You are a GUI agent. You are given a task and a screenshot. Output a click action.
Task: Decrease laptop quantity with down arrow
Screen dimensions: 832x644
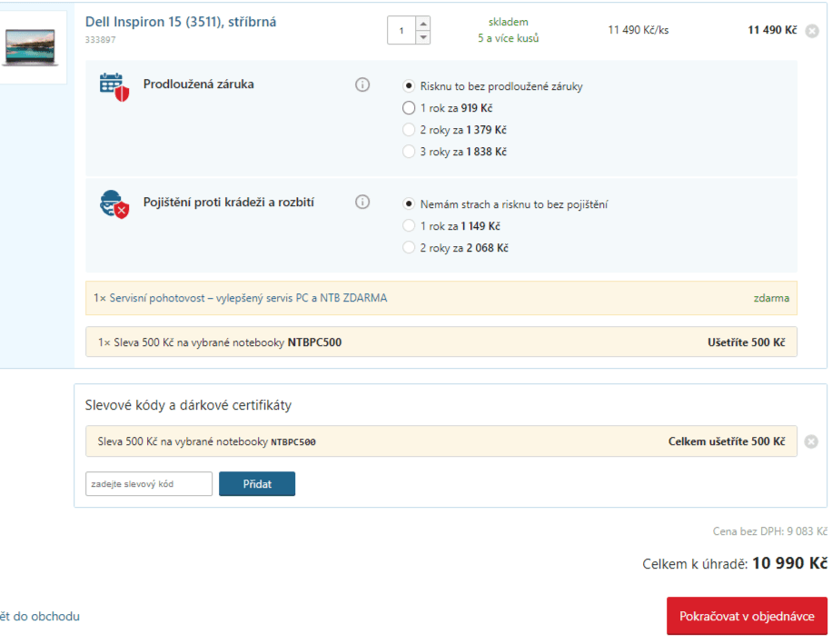click(x=423, y=37)
